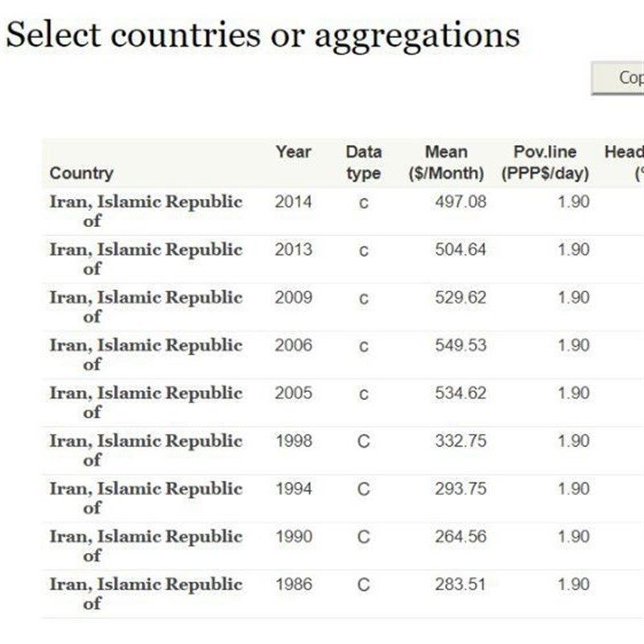This screenshot has height=644, width=644.
Task: Open the Iran link in the 2009 row
Action: pos(146,307)
